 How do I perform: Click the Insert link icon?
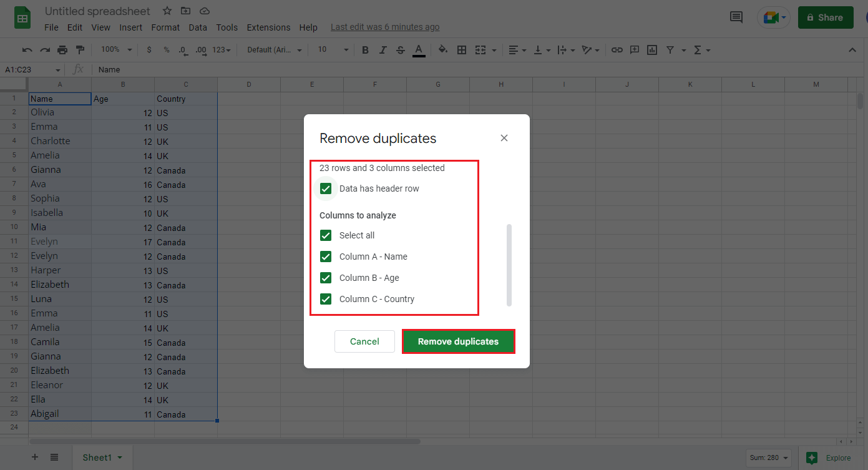[617, 49]
